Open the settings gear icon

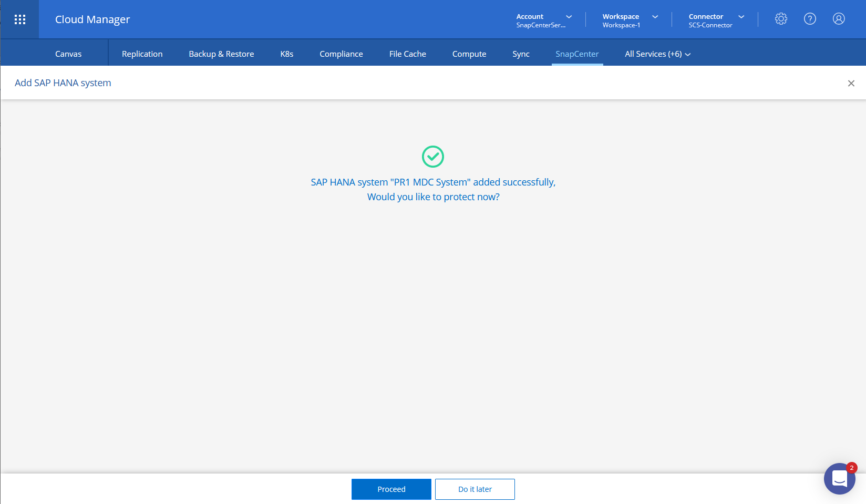pyautogui.click(x=781, y=19)
